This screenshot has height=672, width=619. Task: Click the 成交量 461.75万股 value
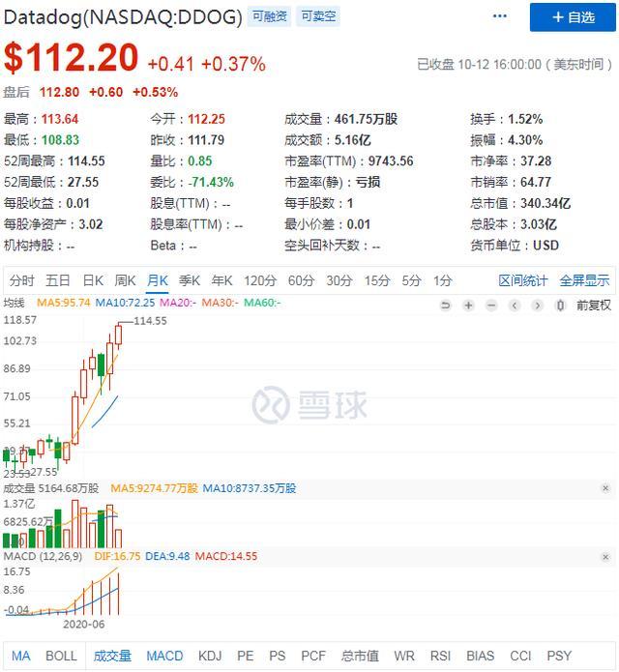(x=366, y=119)
